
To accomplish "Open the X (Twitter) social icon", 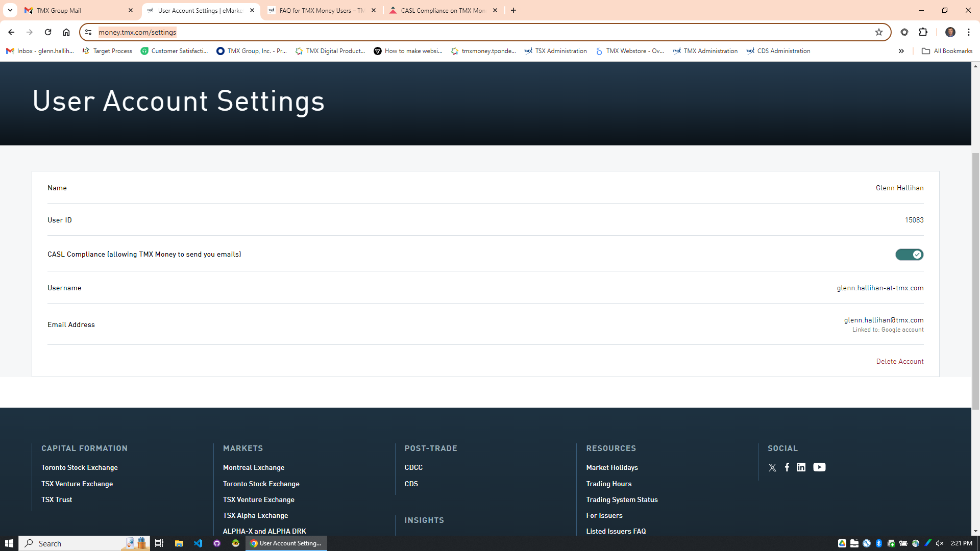I will (772, 467).
